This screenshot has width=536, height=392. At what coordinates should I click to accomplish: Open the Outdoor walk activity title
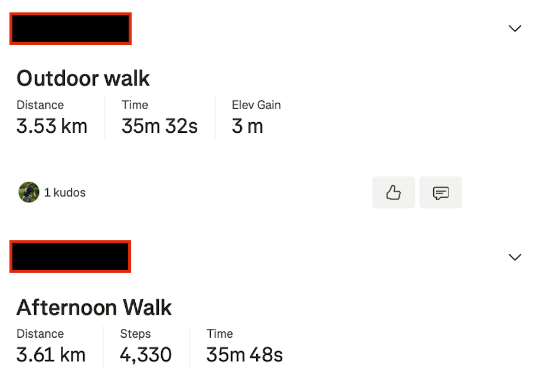[83, 78]
